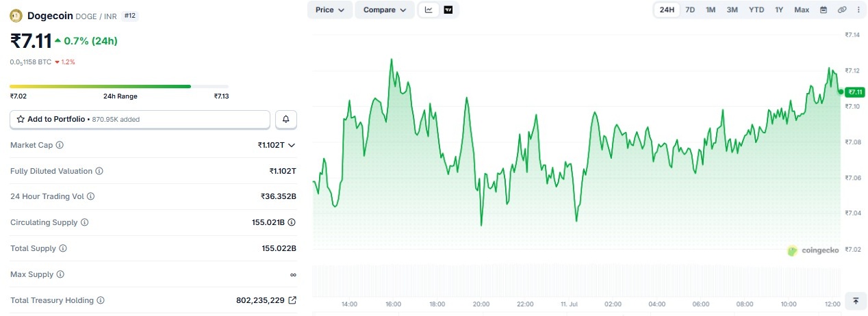The height and width of the screenshot is (316, 868).
Task: Open the Max Supply info icon
Action: 60,274
